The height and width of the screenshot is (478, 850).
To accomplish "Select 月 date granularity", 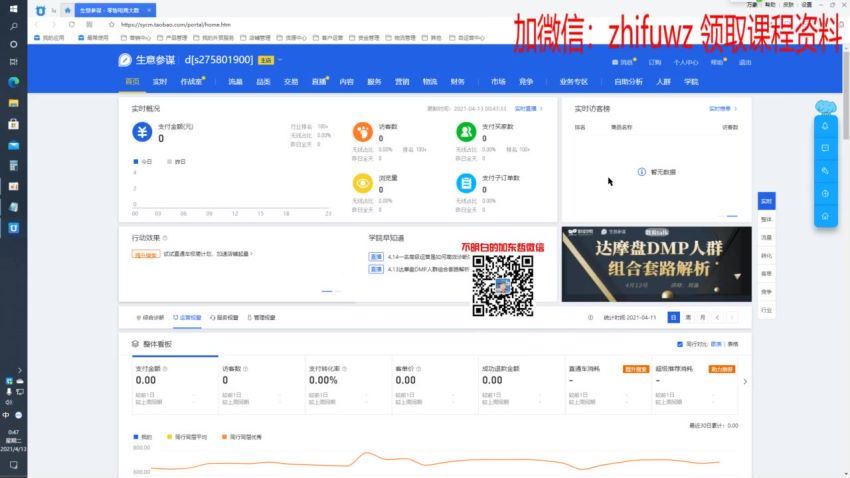I will 703,318.
